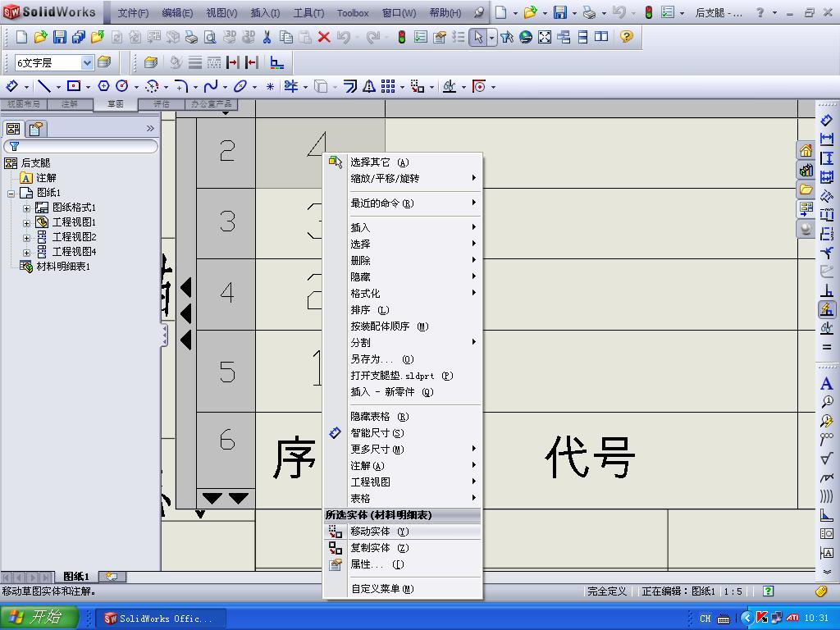Viewport: 840px width, 630px height.
Task: Open SolidWorks Resources home icon in task pane
Action: click(x=806, y=151)
